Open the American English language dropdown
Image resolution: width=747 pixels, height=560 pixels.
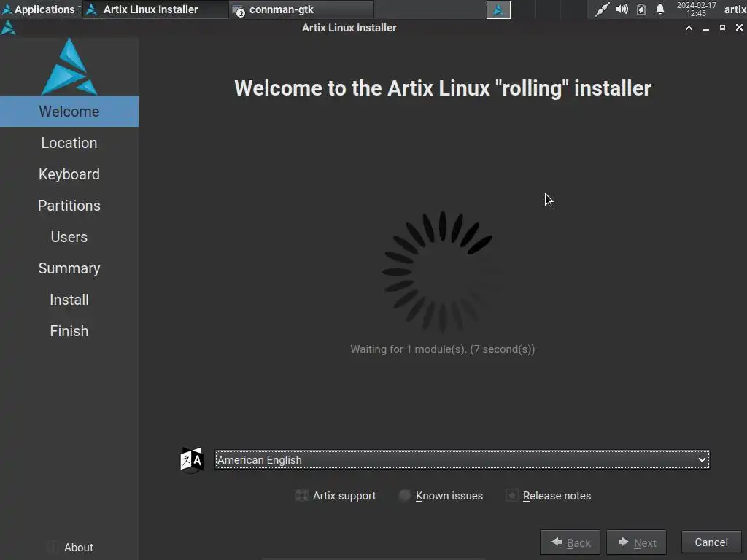462,459
